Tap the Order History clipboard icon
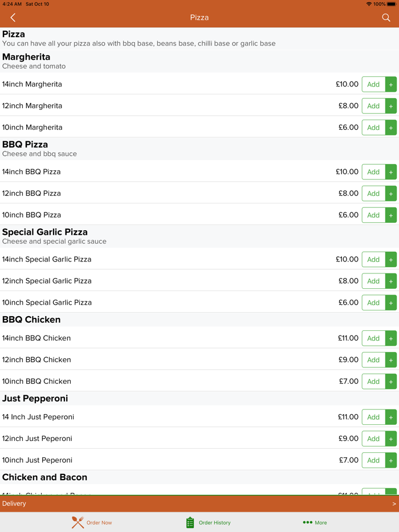This screenshot has height=532, width=399. [190, 522]
